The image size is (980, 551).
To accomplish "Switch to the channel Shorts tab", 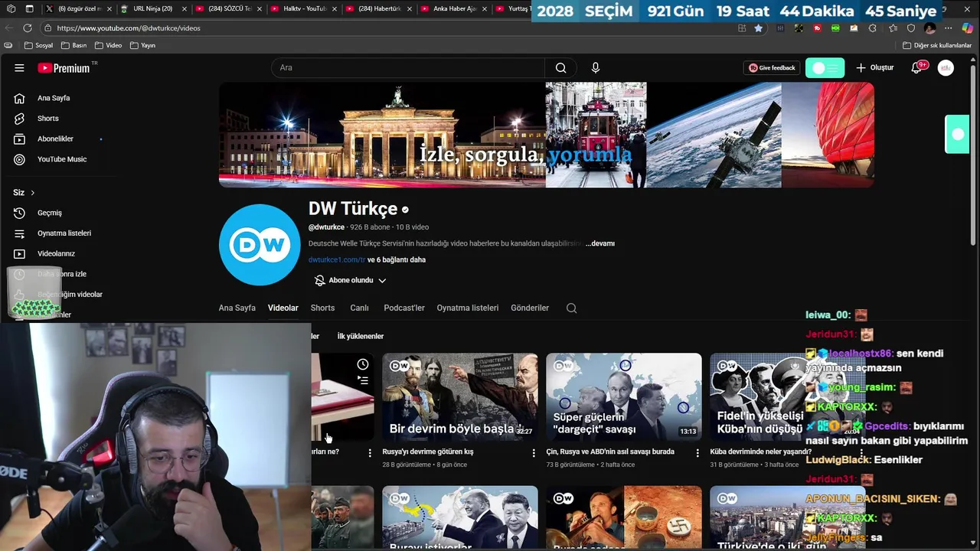I will [322, 308].
